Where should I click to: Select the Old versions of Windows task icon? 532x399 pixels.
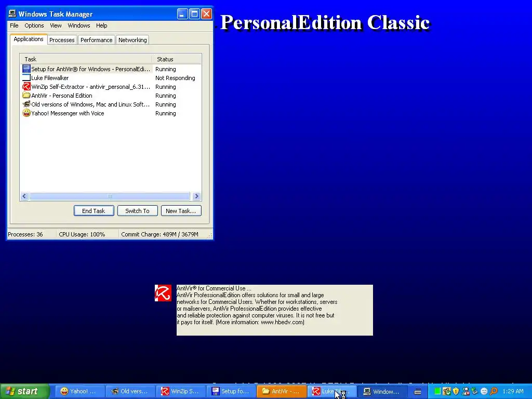coord(26,104)
